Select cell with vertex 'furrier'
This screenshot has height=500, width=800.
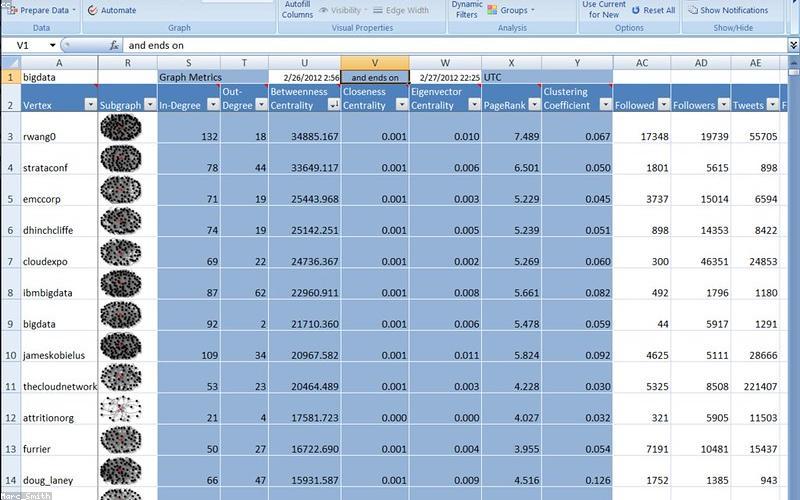tap(59, 440)
